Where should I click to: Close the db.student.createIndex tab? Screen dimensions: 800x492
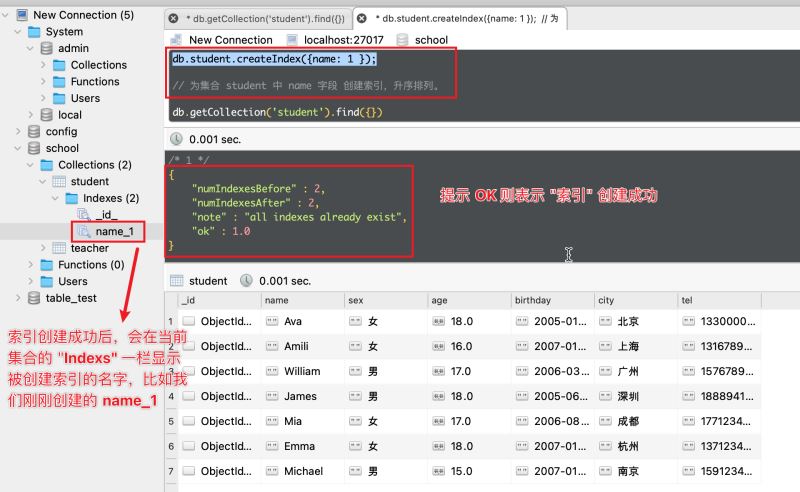[x=362, y=18]
